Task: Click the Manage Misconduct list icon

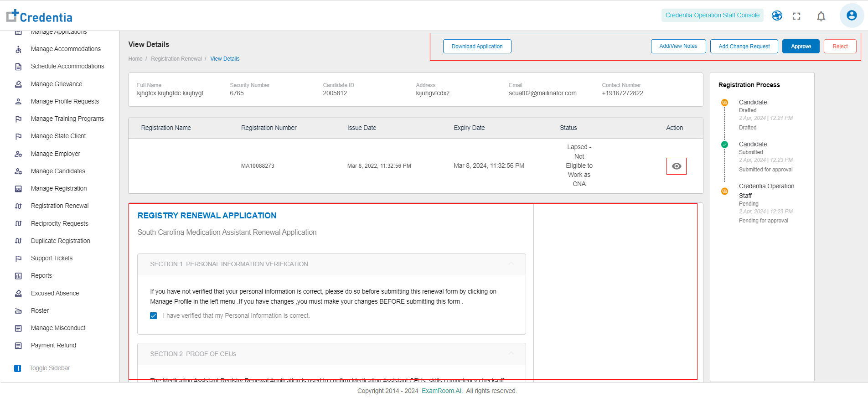Action: pos(18,328)
